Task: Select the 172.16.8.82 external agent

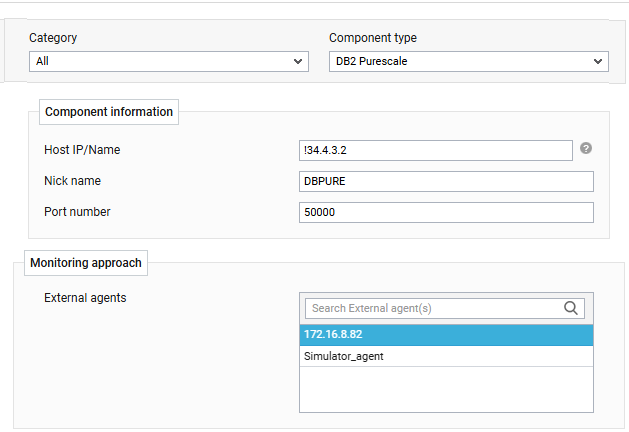Action: pyautogui.click(x=446, y=334)
